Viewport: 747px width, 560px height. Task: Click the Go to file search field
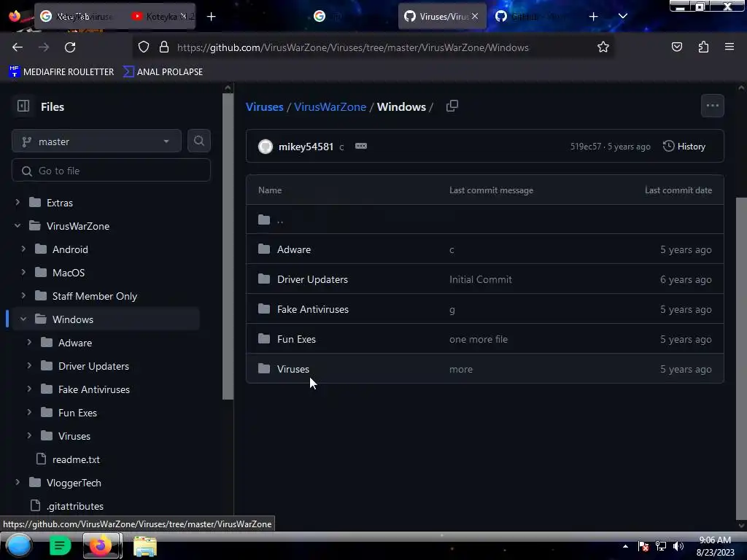(111, 171)
